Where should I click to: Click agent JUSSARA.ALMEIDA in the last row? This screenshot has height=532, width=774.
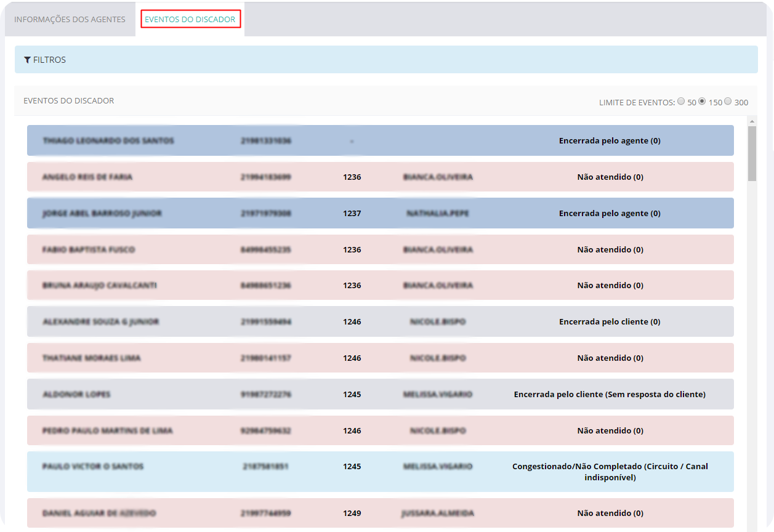coord(438,514)
